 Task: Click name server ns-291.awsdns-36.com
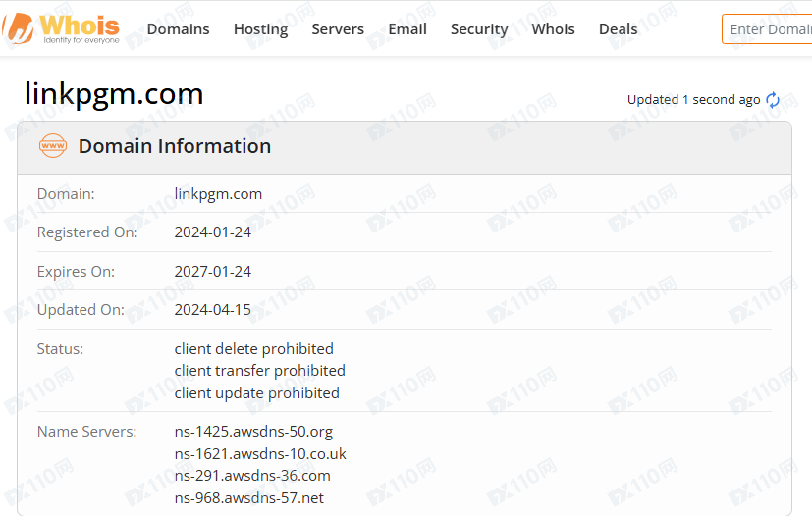(252, 476)
